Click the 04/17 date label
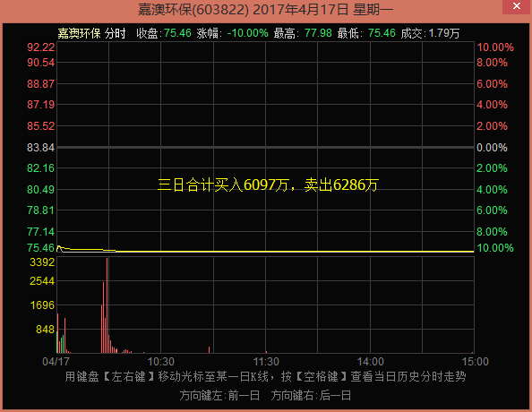The width and height of the screenshot is (532, 412). pos(56,362)
